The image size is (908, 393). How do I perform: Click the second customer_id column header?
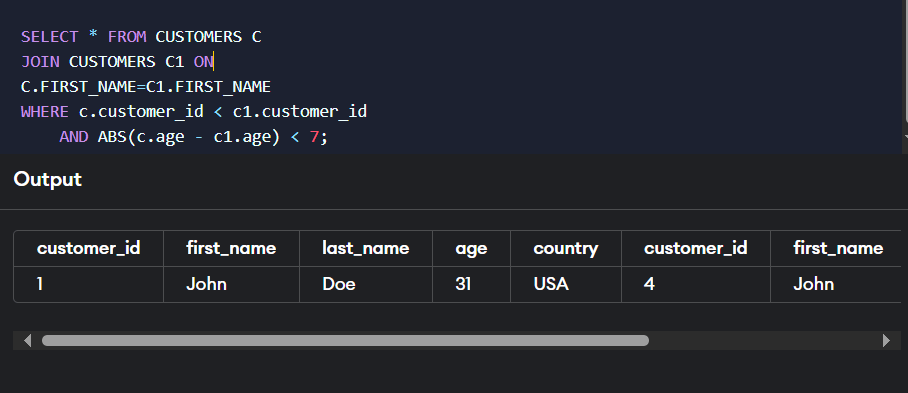pyautogui.click(x=695, y=248)
